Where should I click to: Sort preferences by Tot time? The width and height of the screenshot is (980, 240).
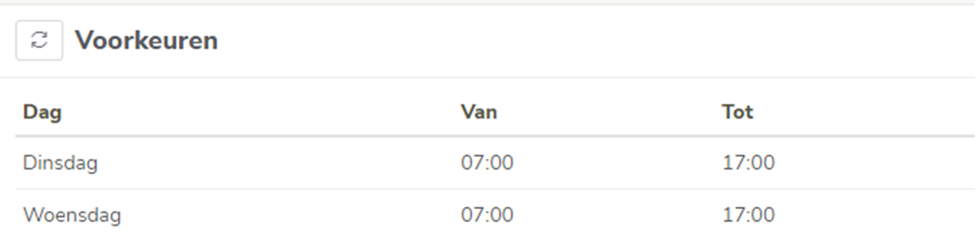(738, 112)
